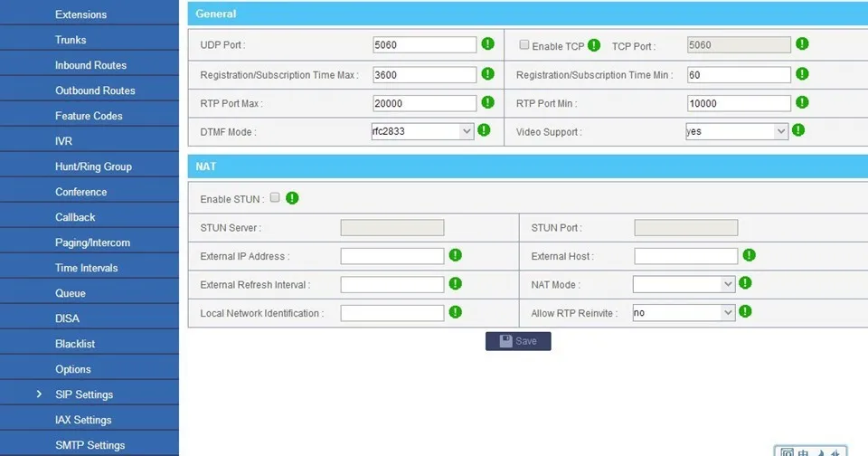Open Options in the sidebar

(73, 369)
